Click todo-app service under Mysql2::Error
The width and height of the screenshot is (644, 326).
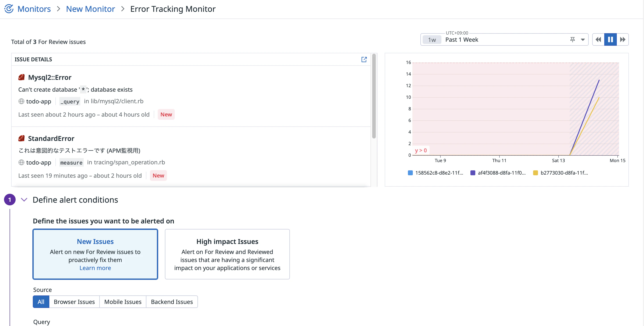point(39,101)
